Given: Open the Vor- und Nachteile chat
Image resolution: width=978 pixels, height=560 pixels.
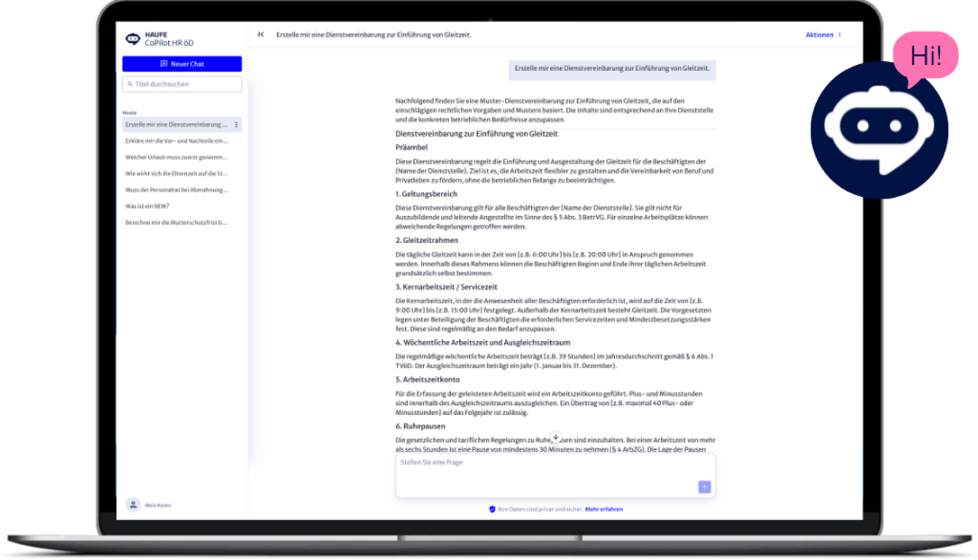Looking at the screenshot, I should click(176, 141).
